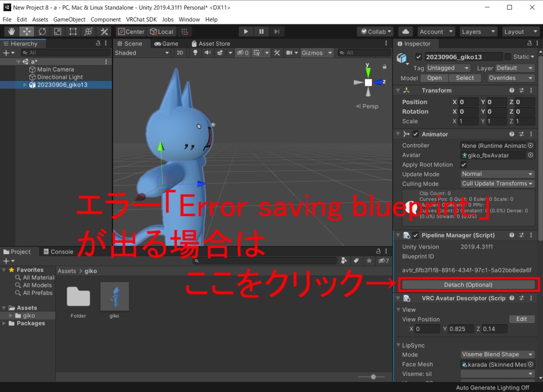
Task: Toggle scene audio speaker icon
Action: click(x=207, y=52)
